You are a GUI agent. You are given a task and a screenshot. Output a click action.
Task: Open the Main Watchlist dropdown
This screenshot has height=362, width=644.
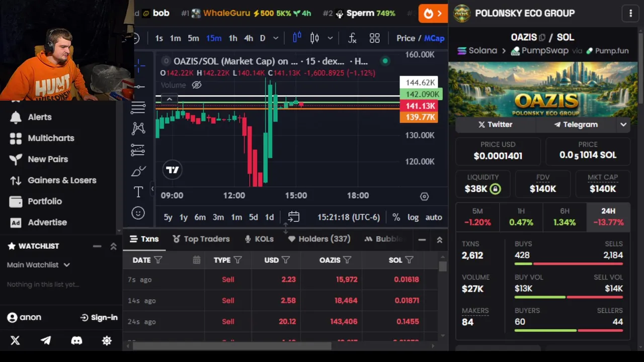point(38,264)
